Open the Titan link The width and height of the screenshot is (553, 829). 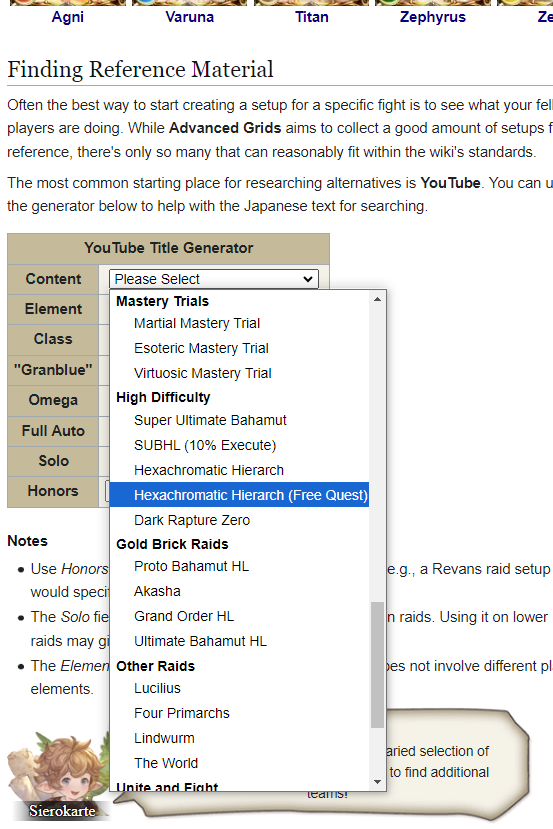(x=311, y=17)
